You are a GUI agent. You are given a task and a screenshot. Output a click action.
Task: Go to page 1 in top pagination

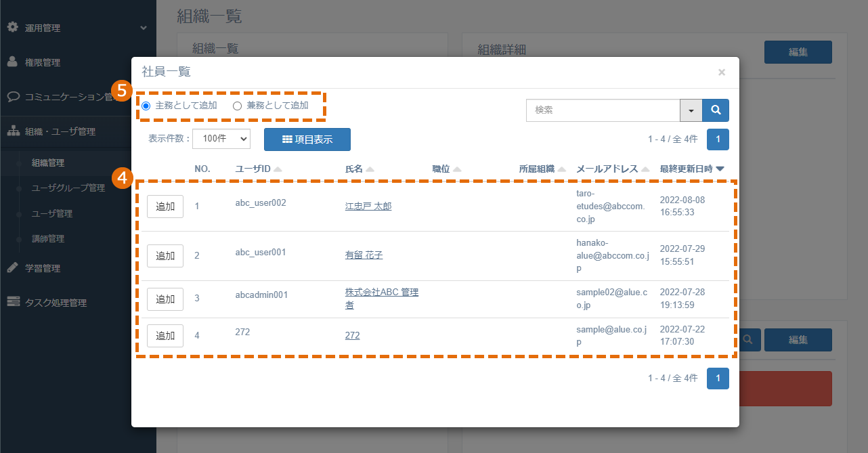pyautogui.click(x=718, y=139)
